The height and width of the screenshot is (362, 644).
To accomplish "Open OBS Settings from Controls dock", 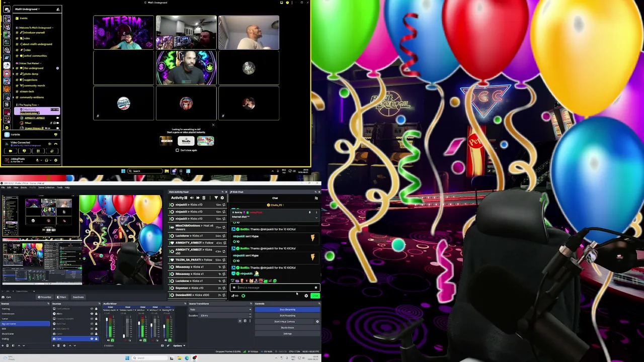I will click(x=287, y=334).
